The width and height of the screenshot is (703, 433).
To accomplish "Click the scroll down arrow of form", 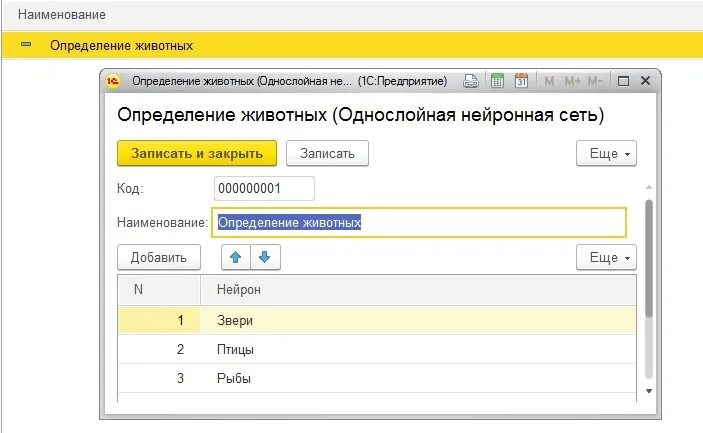I will (x=649, y=391).
